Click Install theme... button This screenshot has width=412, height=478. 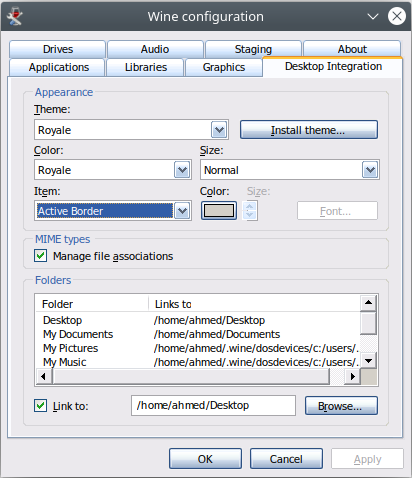tap(309, 130)
